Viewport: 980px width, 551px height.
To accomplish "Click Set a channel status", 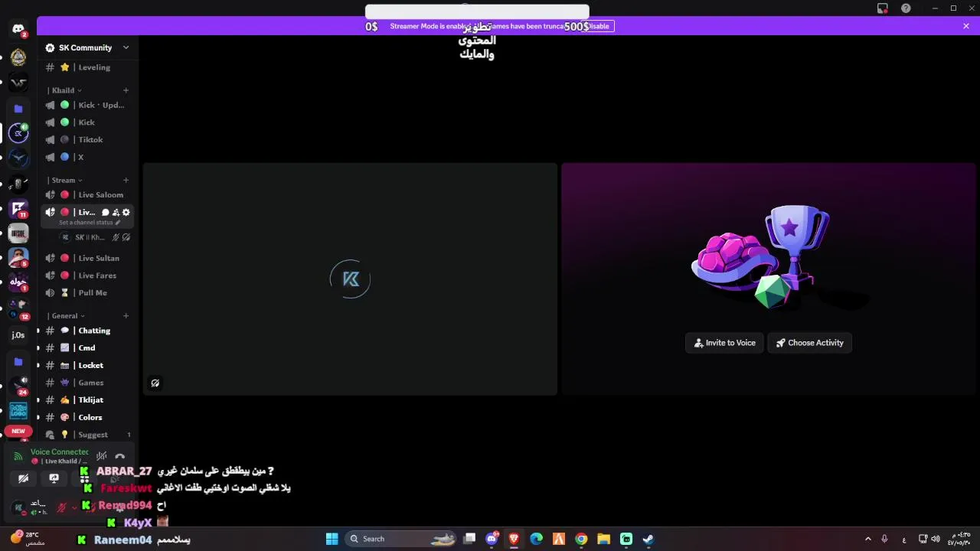I will pos(89,223).
